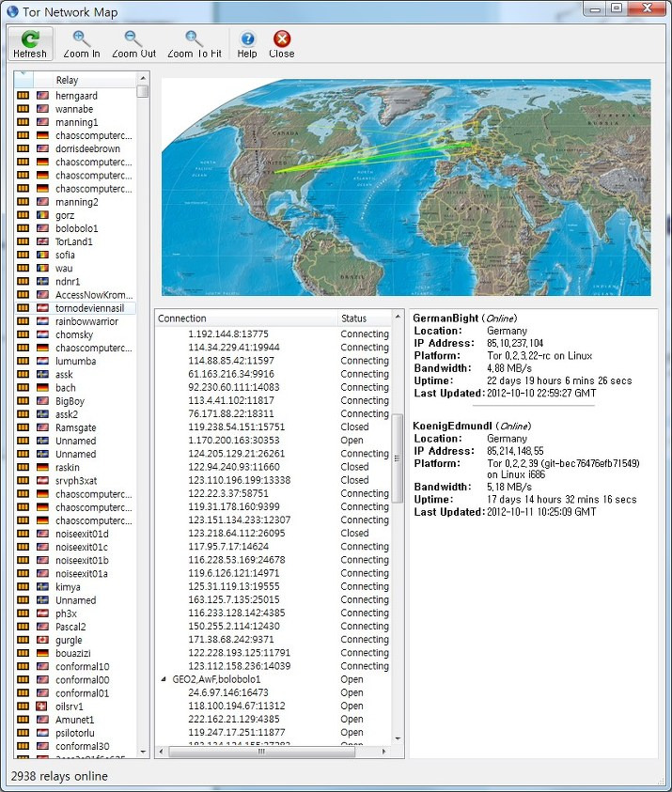Click the flag icon beside gurgle

click(x=42, y=640)
